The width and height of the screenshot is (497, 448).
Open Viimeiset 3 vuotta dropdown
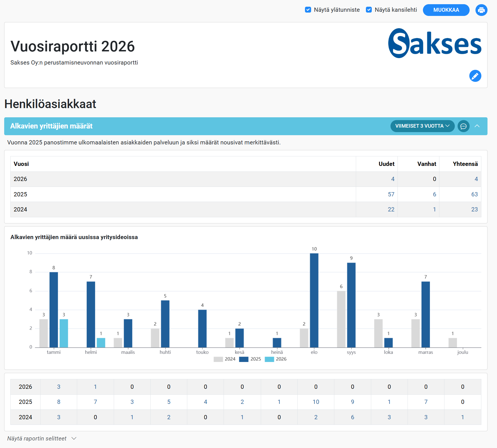422,126
